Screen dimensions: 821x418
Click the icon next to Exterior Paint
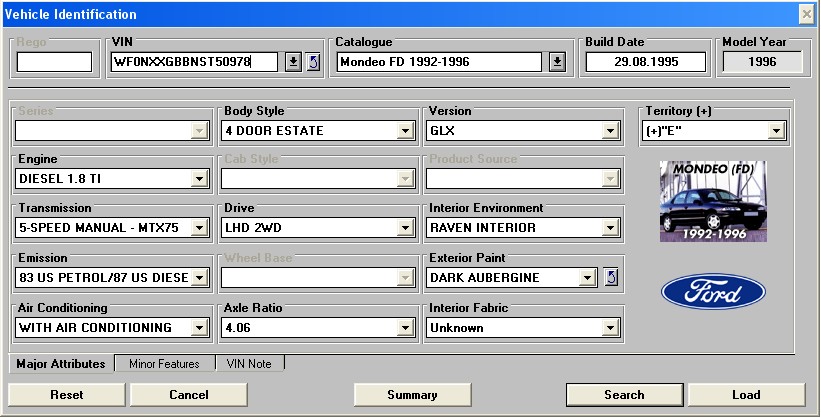coord(612,277)
